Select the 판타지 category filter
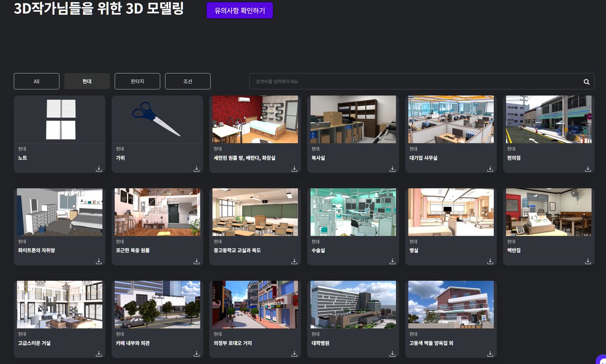This screenshot has height=364, width=606. 137,81
